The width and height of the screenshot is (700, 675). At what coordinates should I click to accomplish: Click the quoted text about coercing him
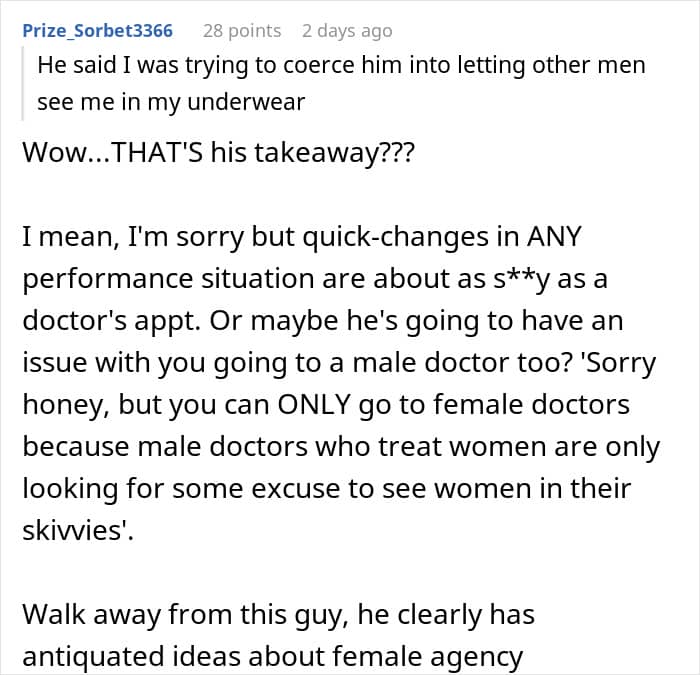(x=341, y=67)
